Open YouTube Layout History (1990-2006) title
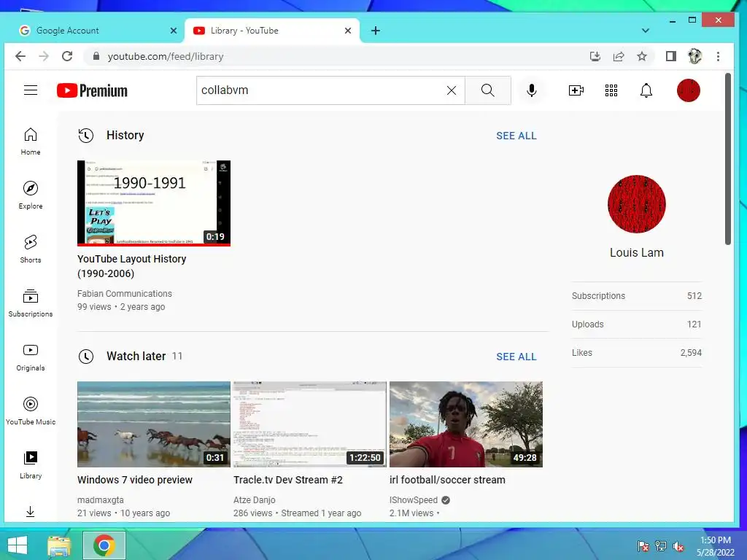The width and height of the screenshot is (747, 560). point(131,266)
